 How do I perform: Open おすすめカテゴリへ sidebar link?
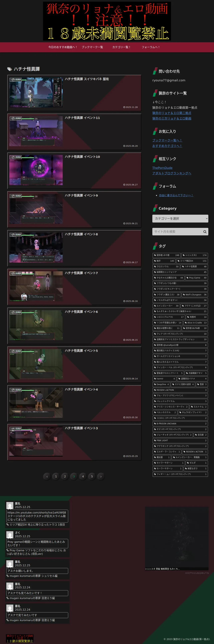167,146
